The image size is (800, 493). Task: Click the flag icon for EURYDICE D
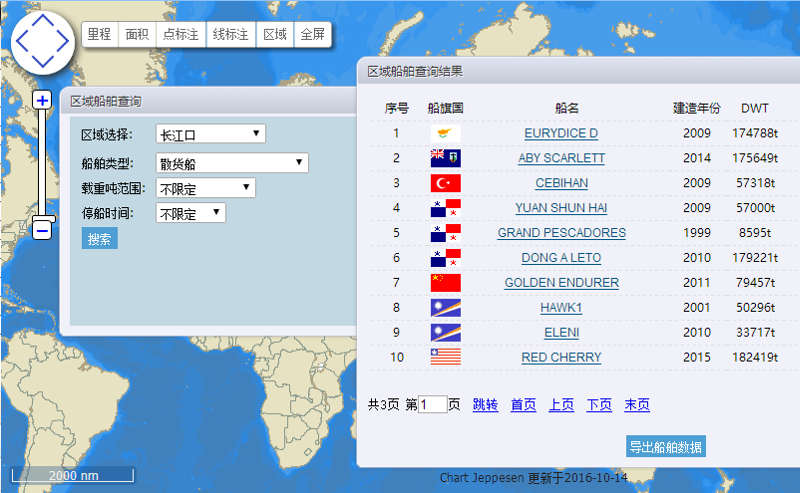point(445,134)
